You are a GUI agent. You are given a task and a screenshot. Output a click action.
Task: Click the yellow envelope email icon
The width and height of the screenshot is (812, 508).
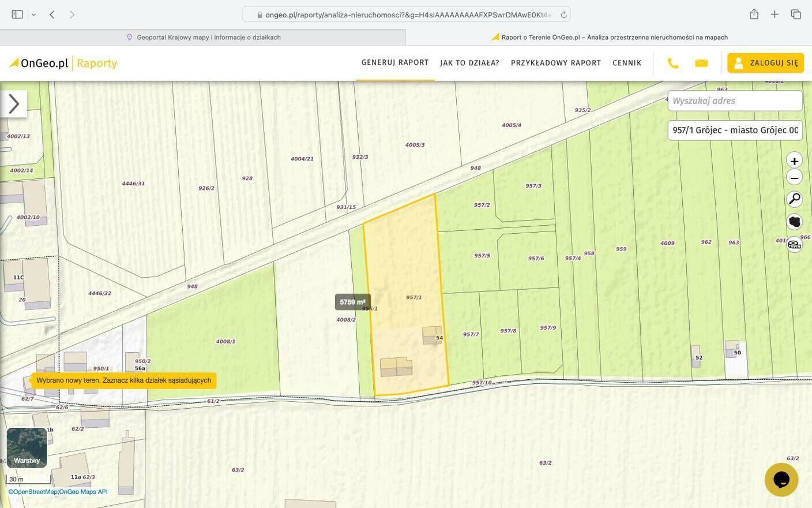tap(701, 63)
